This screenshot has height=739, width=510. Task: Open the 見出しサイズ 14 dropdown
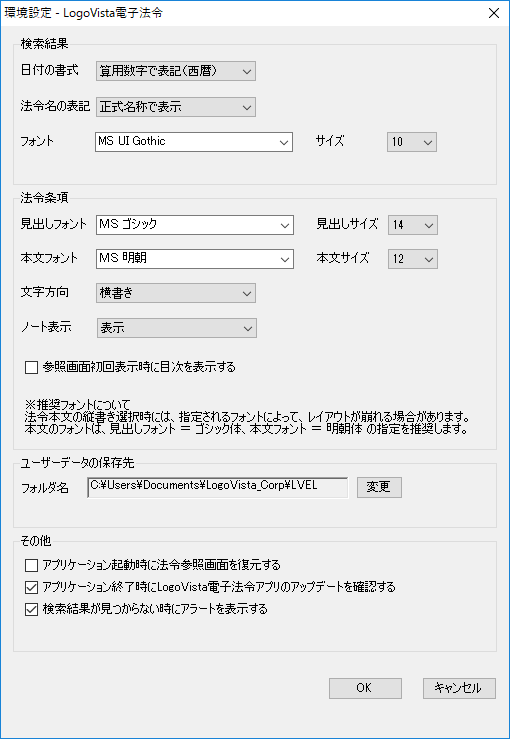(x=413, y=225)
